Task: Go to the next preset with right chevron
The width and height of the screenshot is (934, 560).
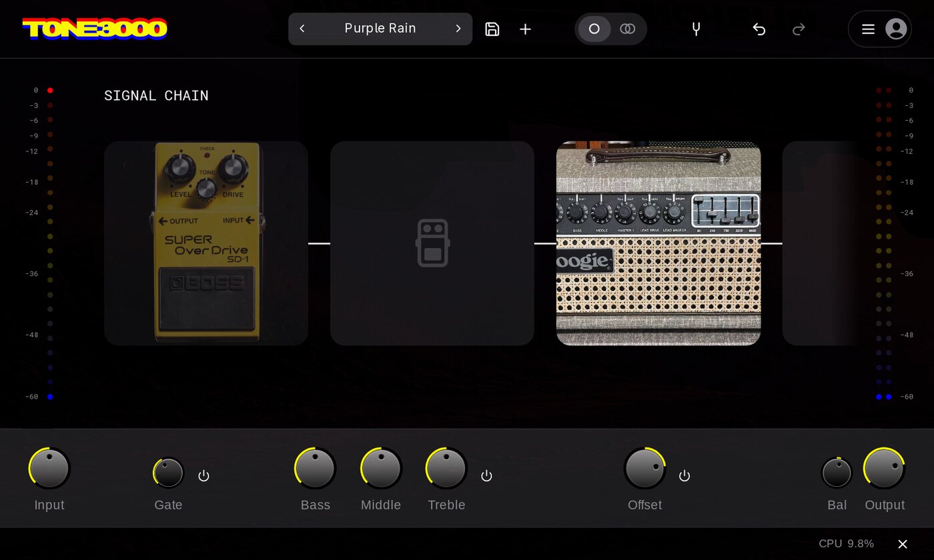Action: point(458,29)
